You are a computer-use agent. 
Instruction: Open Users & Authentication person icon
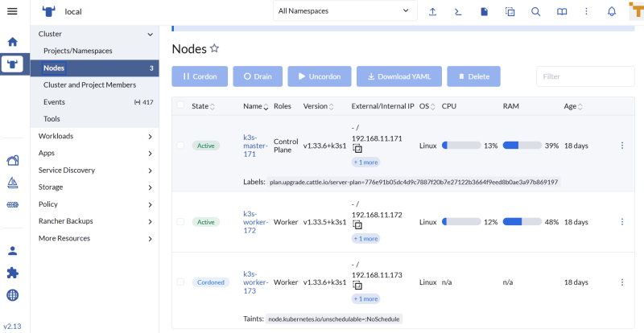click(13, 251)
